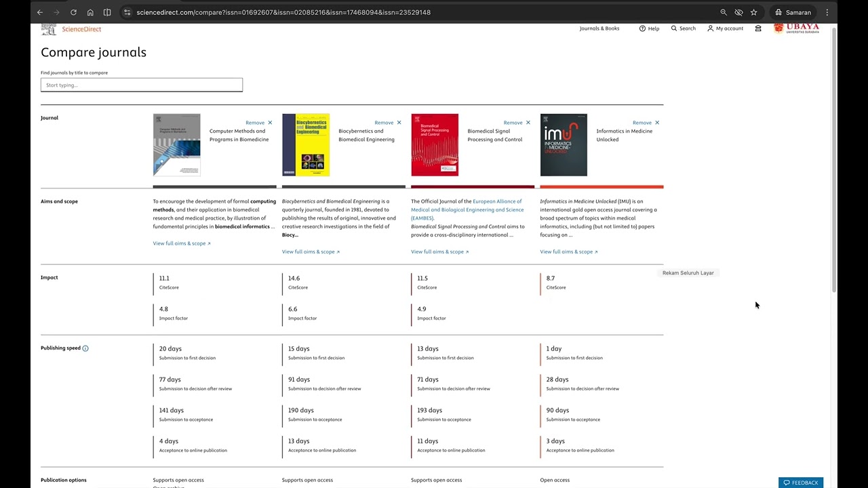
Task: Select '77 days' decision after review
Action: (170, 380)
